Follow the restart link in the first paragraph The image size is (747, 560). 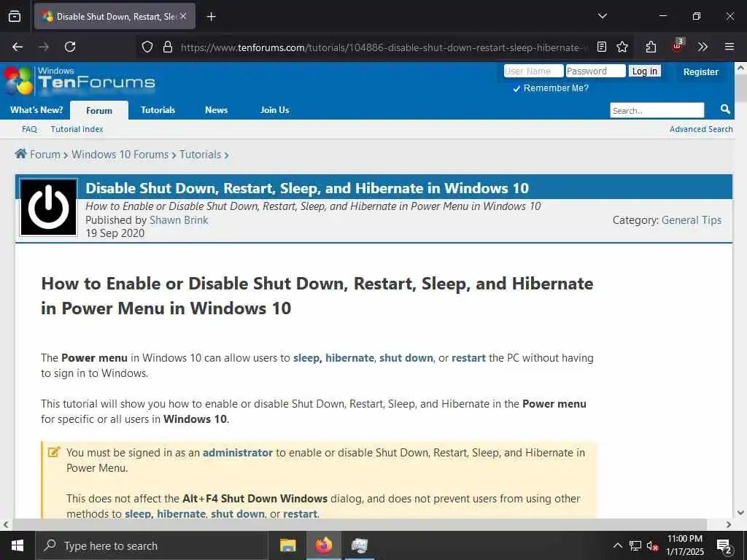pyautogui.click(x=469, y=358)
